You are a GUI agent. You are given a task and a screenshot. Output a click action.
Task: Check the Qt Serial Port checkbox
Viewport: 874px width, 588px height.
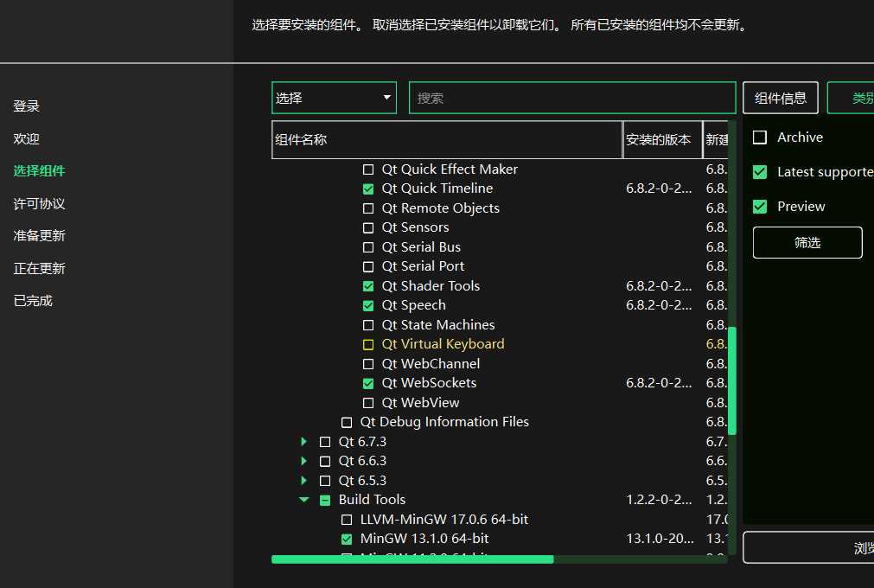coord(368,267)
